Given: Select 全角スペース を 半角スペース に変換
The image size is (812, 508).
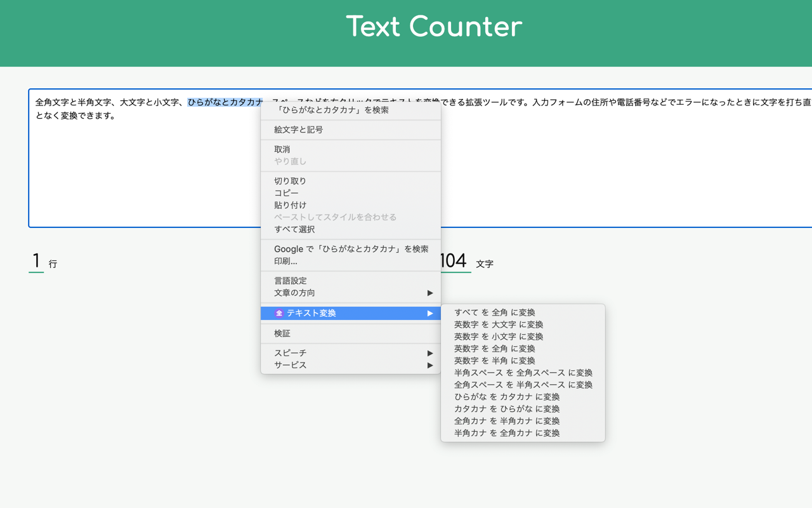Looking at the screenshot, I should pyautogui.click(x=523, y=385).
